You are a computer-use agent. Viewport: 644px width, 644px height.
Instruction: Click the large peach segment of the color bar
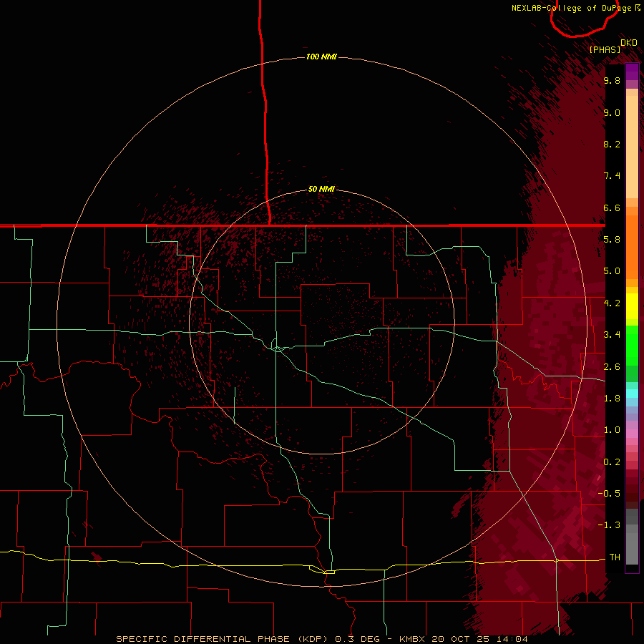point(632,147)
